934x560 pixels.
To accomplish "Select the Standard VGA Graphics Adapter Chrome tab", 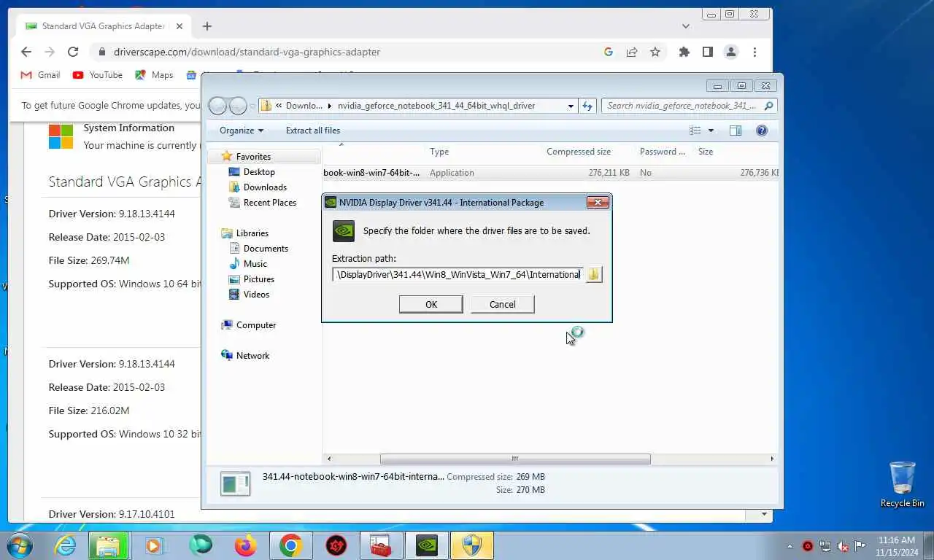I will point(102,26).
